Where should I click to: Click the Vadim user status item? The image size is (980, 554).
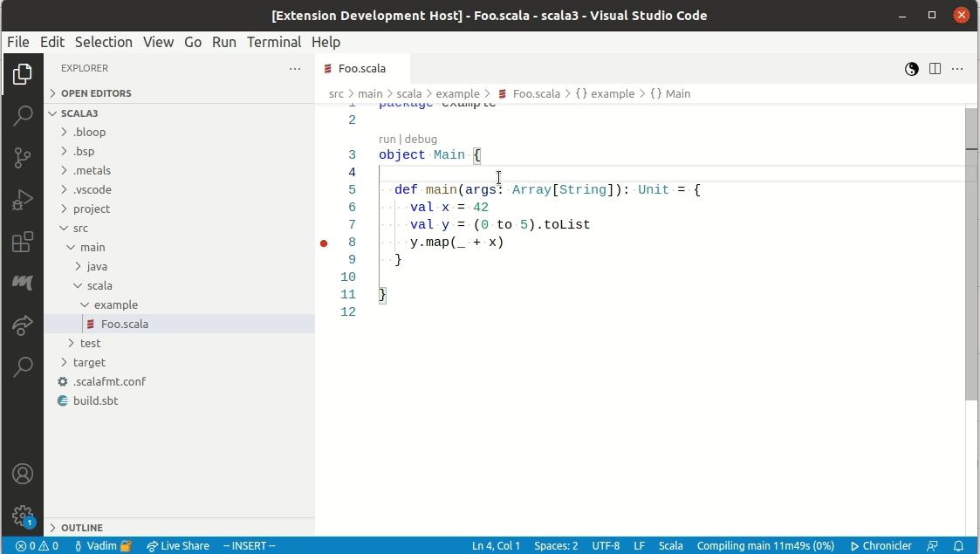coord(102,546)
